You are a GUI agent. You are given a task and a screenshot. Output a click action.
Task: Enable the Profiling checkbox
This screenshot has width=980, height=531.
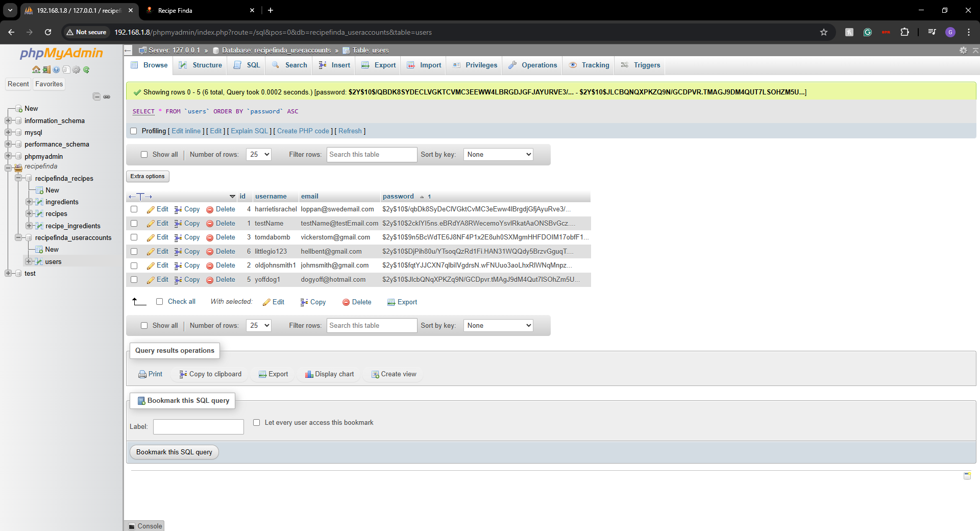coord(134,131)
